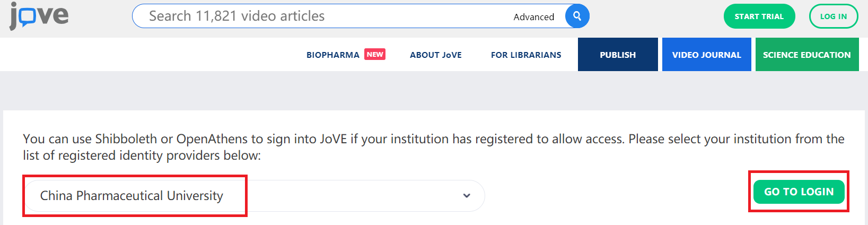
Task: Select the VIDEO JOURNAL tab
Action: click(706, 55)
